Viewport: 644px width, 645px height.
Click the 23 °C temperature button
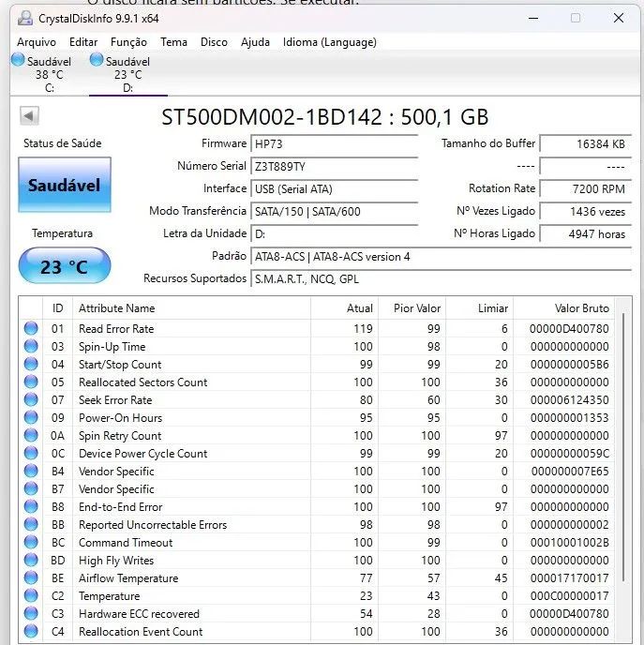tap(65, 265)
